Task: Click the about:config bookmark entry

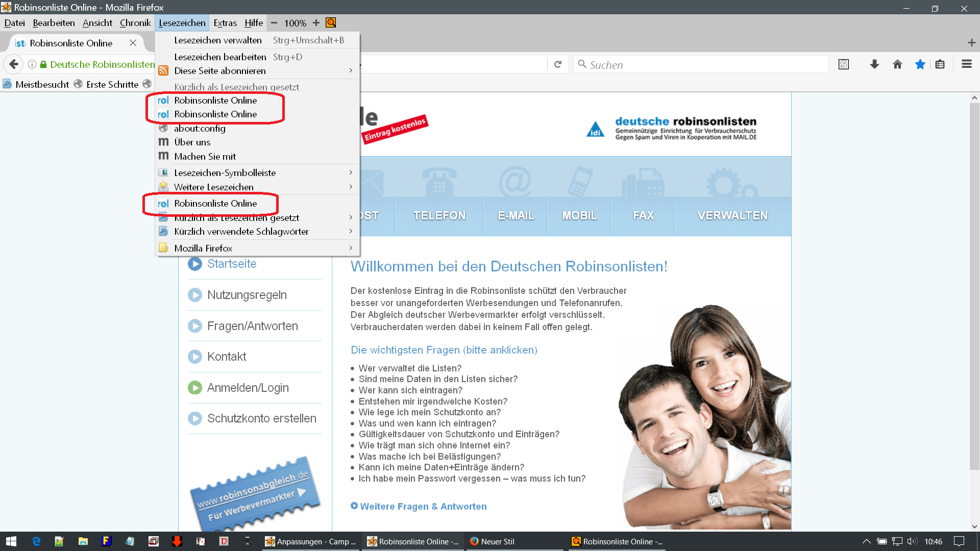Action: coord(200,129)
